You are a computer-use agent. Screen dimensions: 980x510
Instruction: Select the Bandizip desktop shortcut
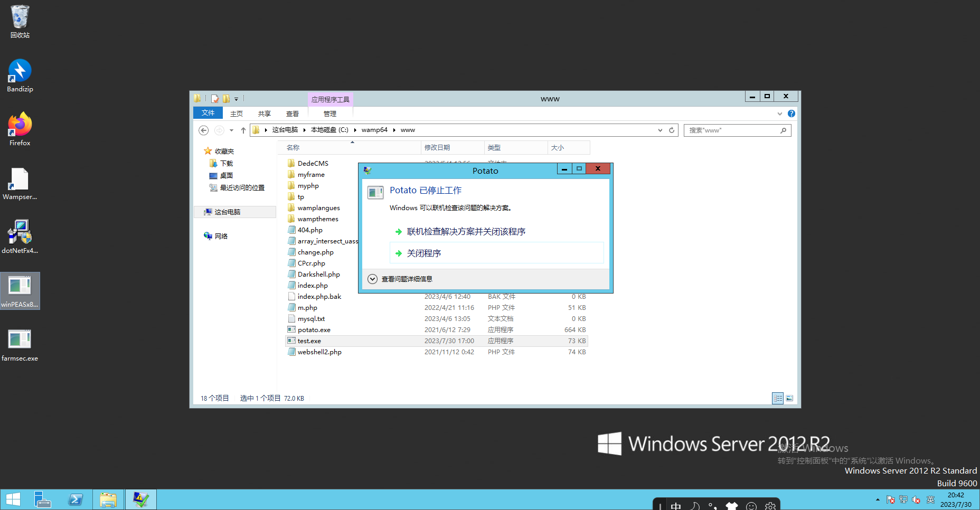[x=20, y=75]
